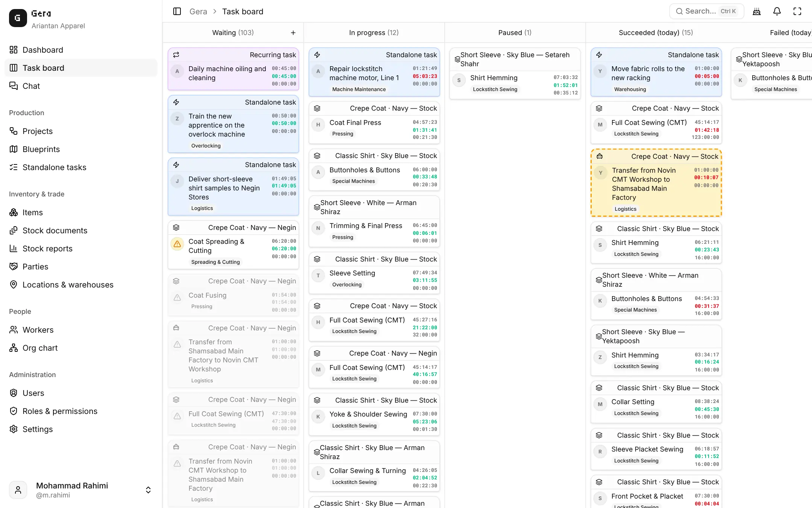Add a task with the Waiting plus icon
812x508 pixels.
click(293, 33)
